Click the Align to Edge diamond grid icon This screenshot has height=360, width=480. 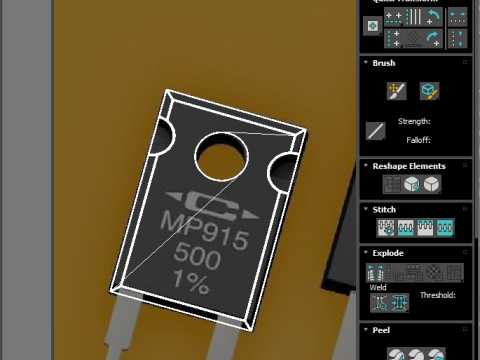414,39
